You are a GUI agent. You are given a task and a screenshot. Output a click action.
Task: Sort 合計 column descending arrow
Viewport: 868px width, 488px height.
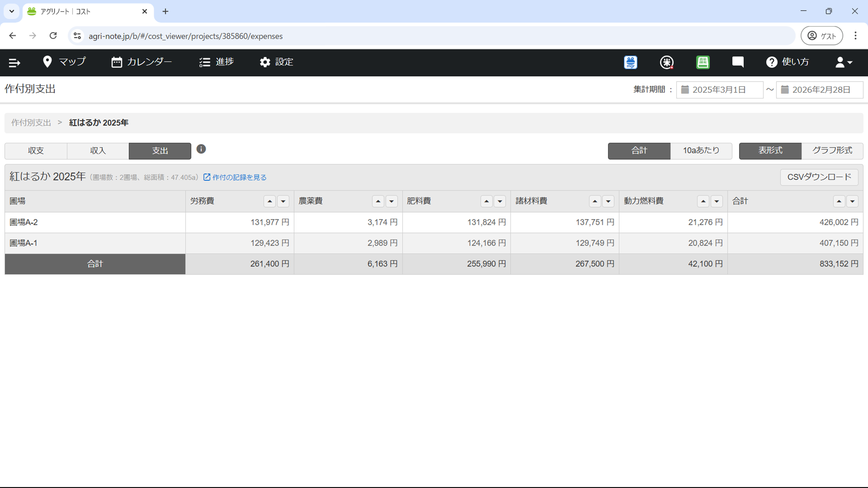tap(852, 201)
